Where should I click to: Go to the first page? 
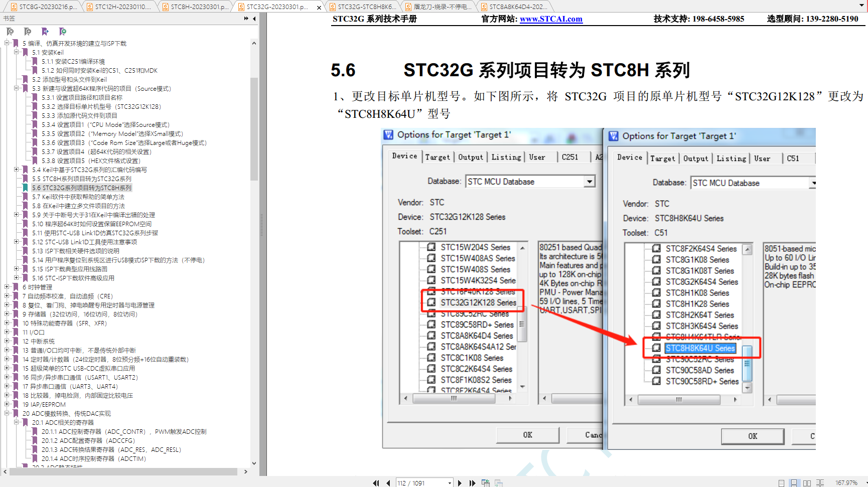point(376,483)
